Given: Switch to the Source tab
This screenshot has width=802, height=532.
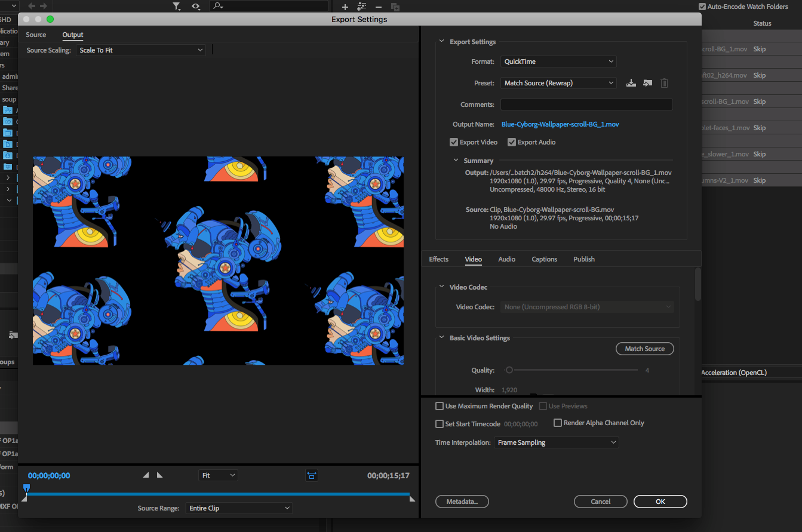Looking at the screenshot, I should pyautogui.click(x=36, y=35).
